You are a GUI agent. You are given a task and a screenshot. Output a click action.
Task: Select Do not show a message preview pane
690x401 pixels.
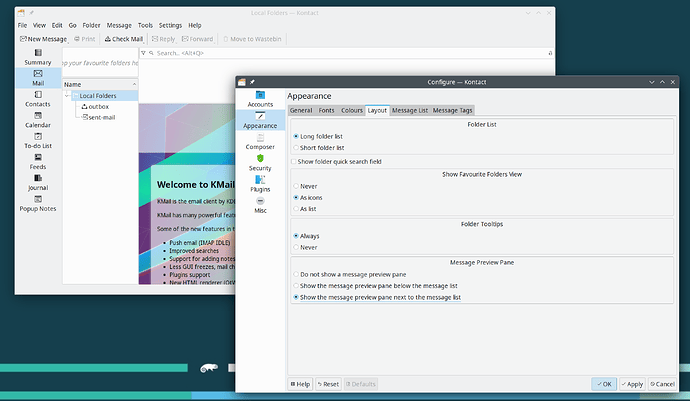click(350, 274)
